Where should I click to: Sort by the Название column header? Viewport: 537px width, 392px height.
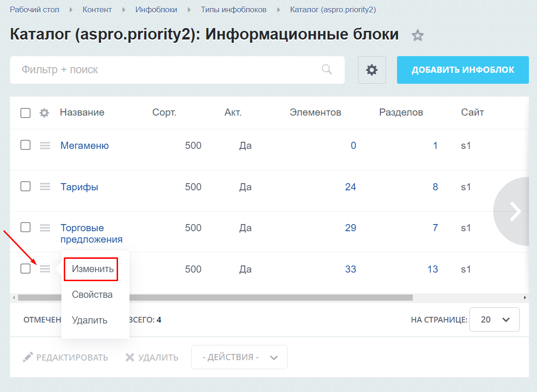82,112
